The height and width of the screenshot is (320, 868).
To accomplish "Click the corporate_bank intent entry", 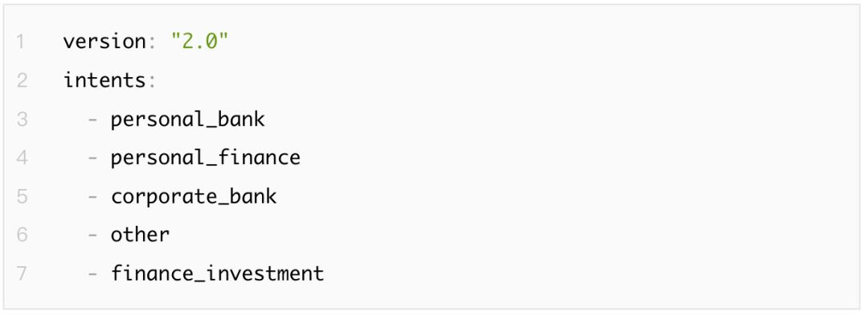I will [x=194, y=198].
